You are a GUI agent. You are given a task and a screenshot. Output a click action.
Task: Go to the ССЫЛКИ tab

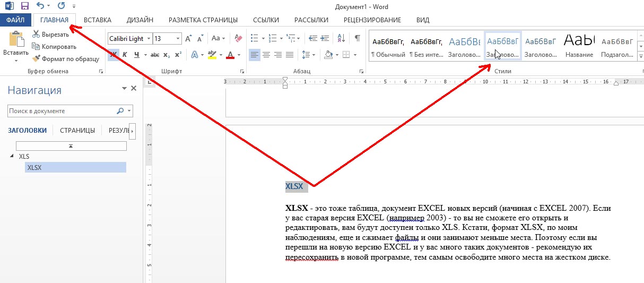pyautogui.click(x=266, y=20)
